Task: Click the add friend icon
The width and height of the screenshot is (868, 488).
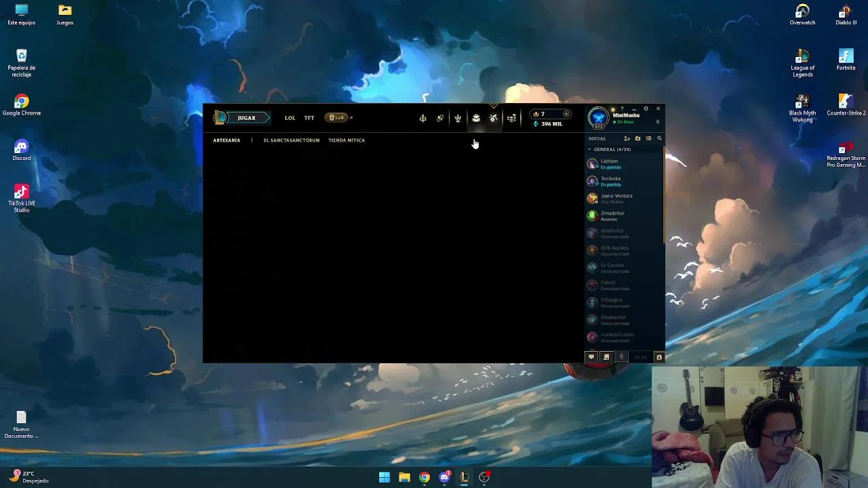Action: click(x=627, y=138)
